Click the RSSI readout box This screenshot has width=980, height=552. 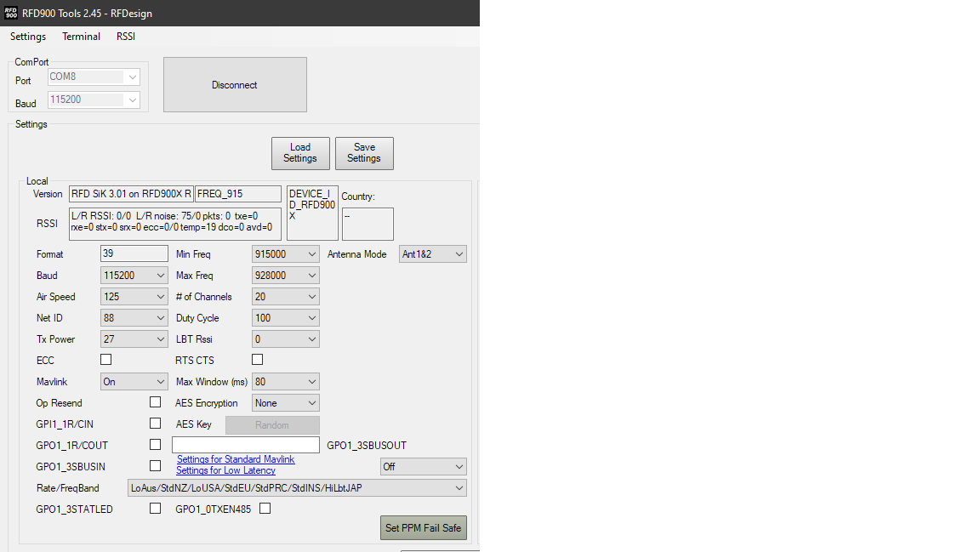[x=175, y=224]
